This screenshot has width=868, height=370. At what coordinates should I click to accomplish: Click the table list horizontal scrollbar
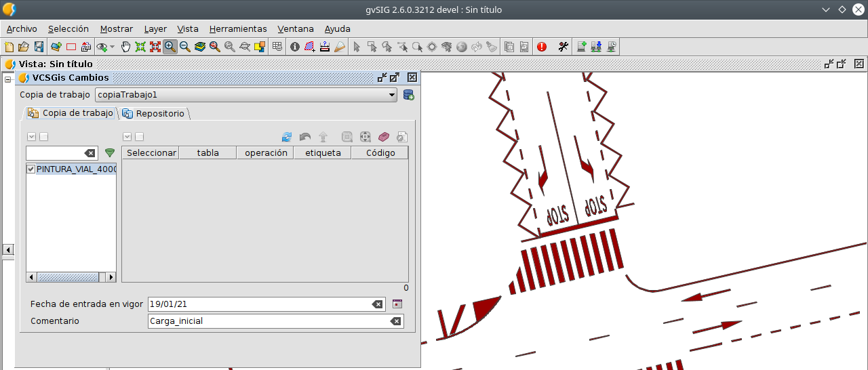(x=68, y=277)
